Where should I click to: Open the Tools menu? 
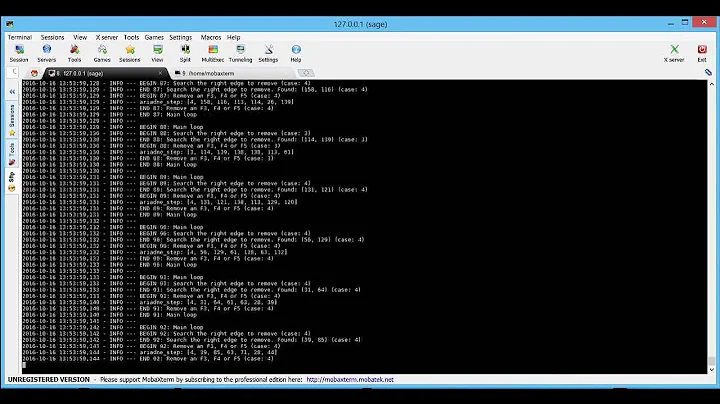pyautogui.click(x=131, y=37)
